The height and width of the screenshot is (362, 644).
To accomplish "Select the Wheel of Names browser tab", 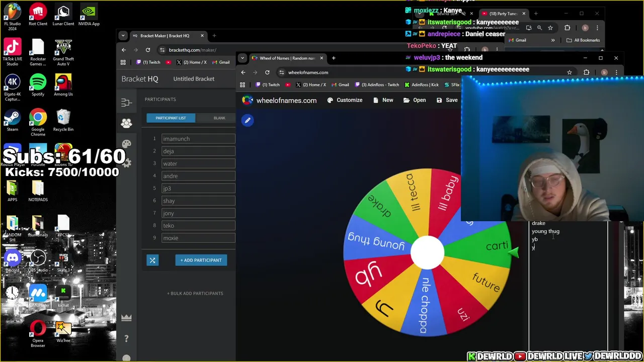I will tap(287, 58).
